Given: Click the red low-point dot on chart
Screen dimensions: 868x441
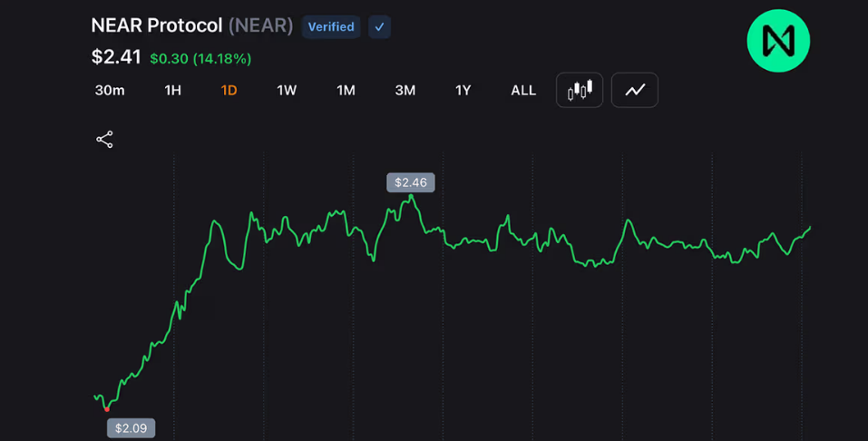Looking at the screenshot, I should click(x=107, y=409).
